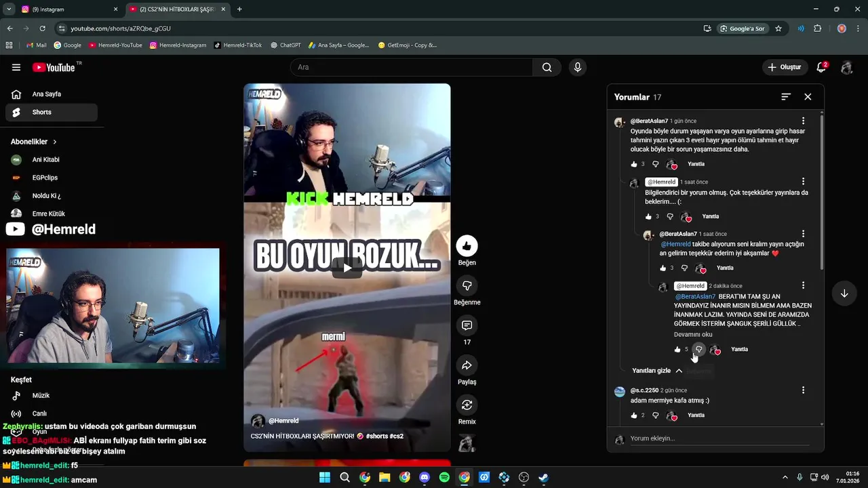Start voice search with the microphone icon
868x488 pixels.
point(578,67)
